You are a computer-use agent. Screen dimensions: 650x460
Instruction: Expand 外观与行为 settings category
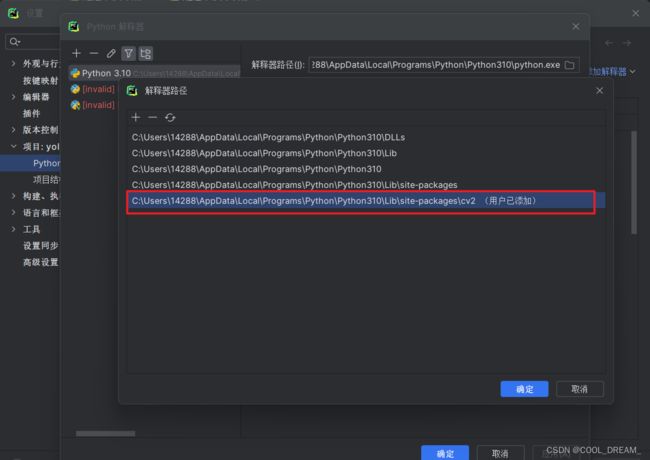tap(13, 63)
